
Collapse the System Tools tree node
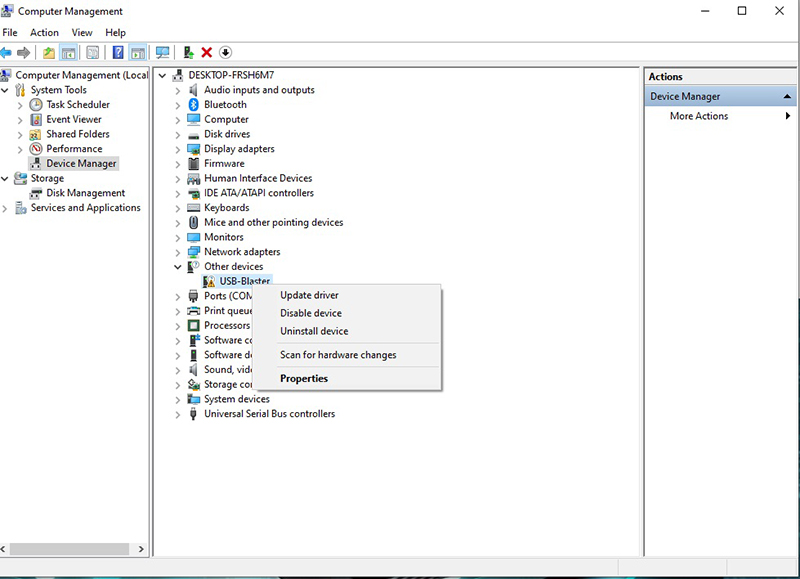click(x=7, y=90)
